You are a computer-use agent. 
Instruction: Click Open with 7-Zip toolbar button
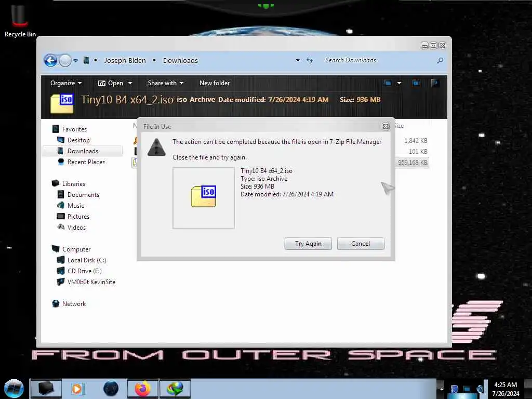tap(111, 83)
